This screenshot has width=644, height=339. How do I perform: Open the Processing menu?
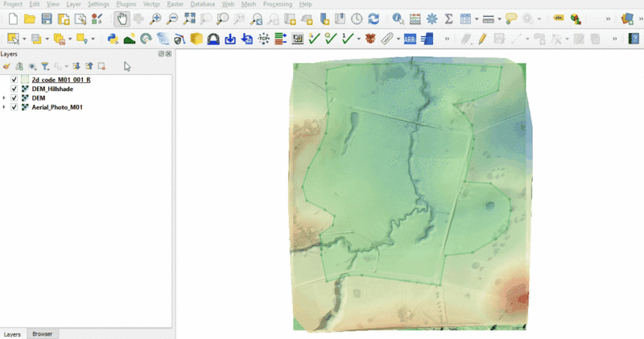coord(277,5)
